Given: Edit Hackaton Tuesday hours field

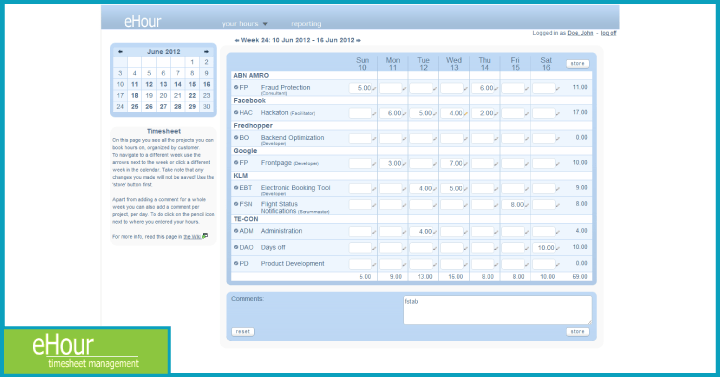Looking at the screenshot, I should click(421, 113).
